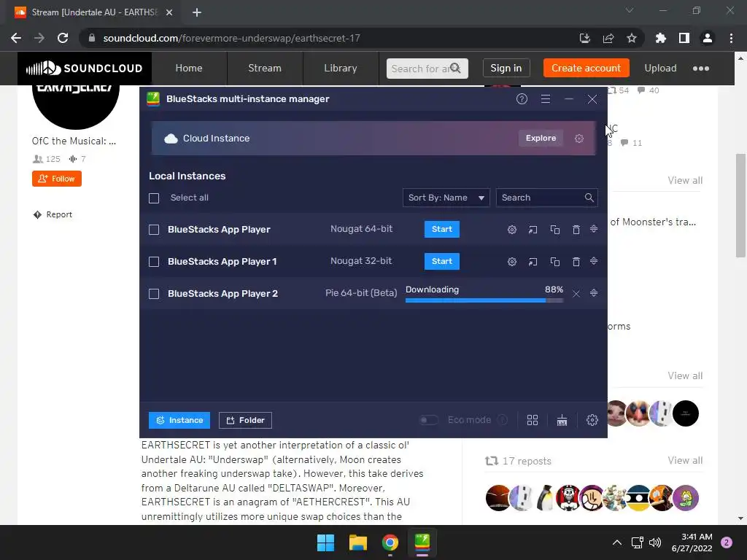Open Chrome extensions puzzle icon
This screenshot has height=560, width=747.
(x=661, y=38)
